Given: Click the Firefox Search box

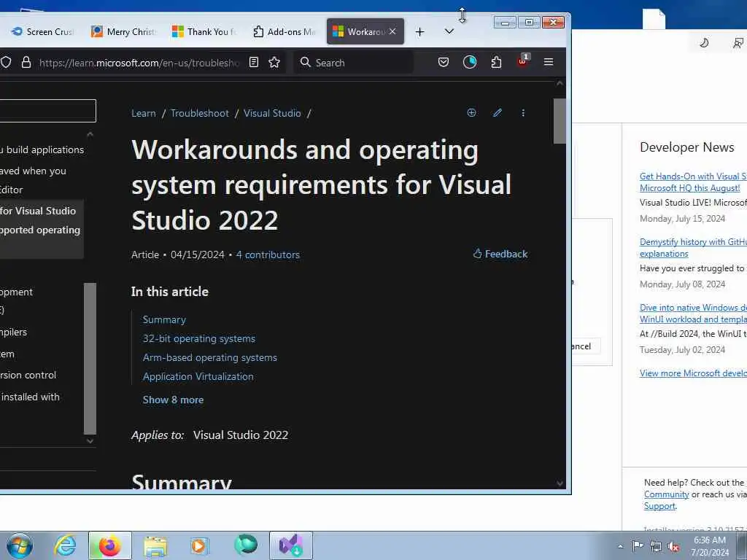Looking at the screenshot, I should (355, 63).
